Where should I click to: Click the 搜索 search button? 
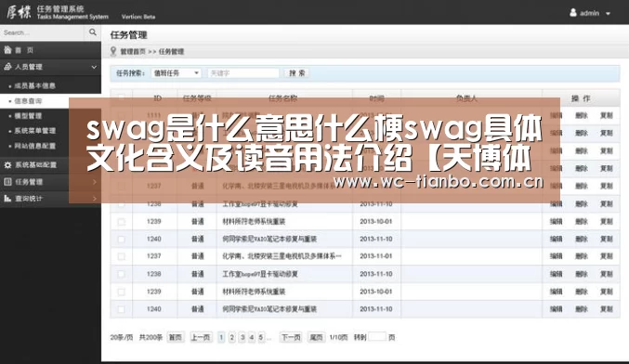297,73
